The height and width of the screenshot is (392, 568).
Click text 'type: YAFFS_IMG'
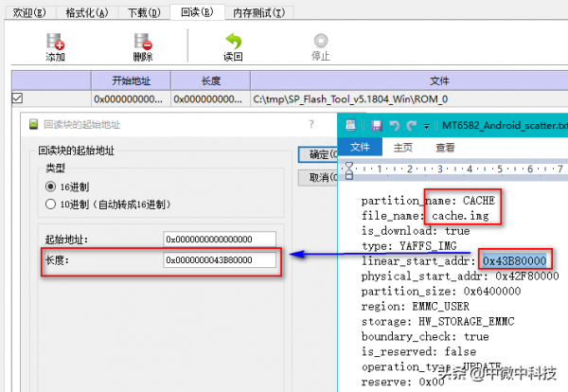(409, 245)
